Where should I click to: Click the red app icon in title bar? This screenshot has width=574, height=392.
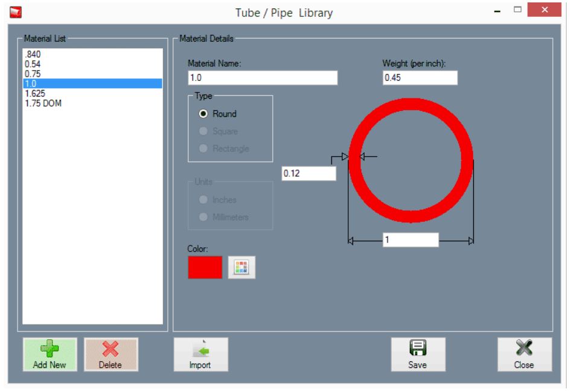(15, 12)
